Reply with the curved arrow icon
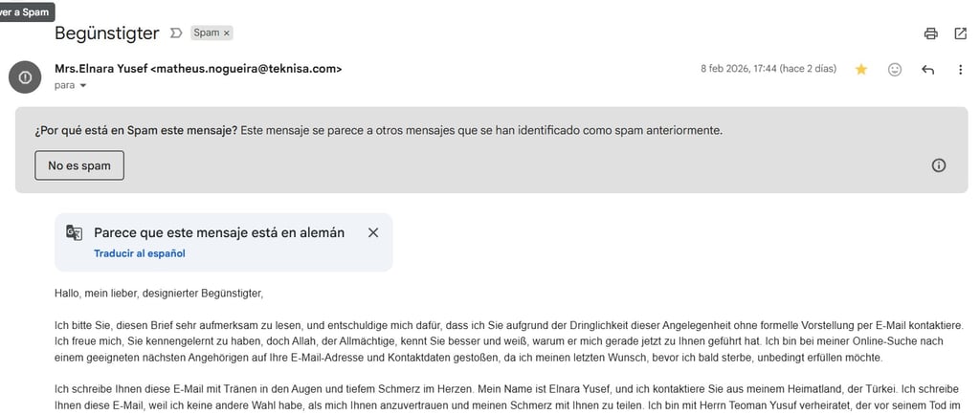The width and height of the screenshot is (980, 415). [927, 69]
